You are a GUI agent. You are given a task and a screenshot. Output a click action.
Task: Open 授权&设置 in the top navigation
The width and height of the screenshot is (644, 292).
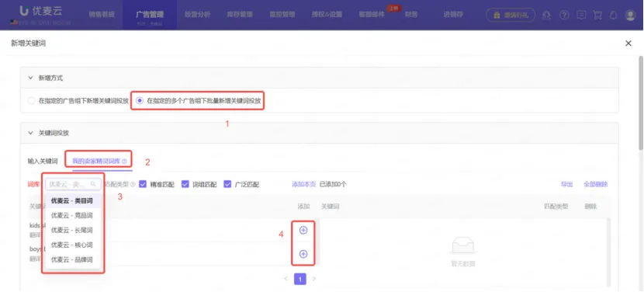[327, 15]
